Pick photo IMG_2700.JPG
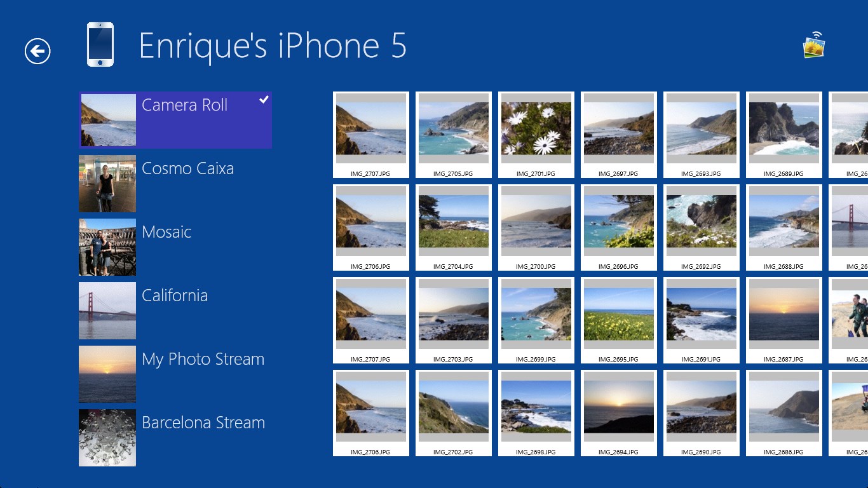868x488 pixels. (x=536, y=227)
